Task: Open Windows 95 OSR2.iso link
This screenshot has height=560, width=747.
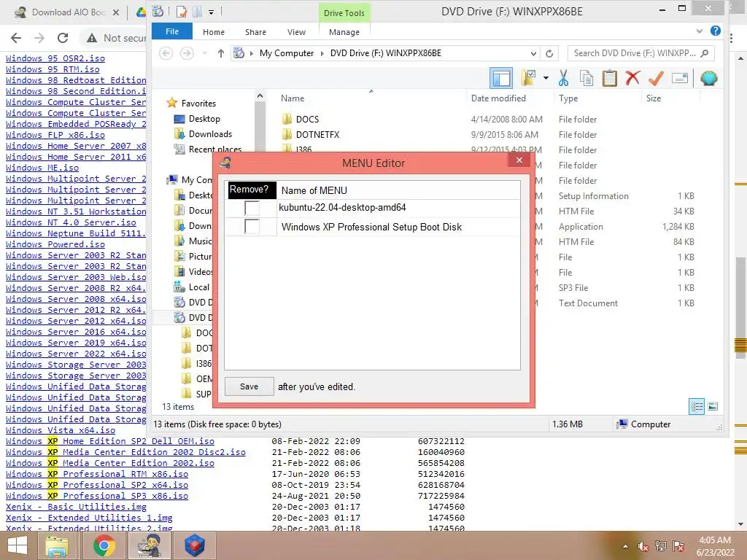Action: pos(55,58)
